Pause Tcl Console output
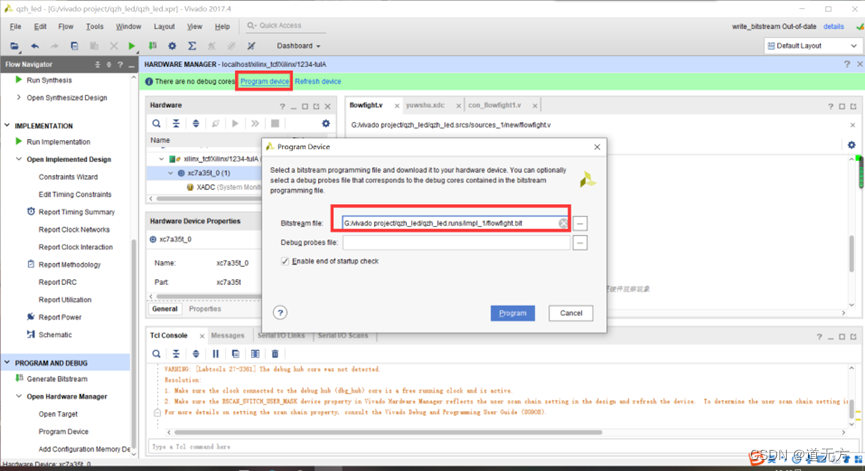 [216, 354]
